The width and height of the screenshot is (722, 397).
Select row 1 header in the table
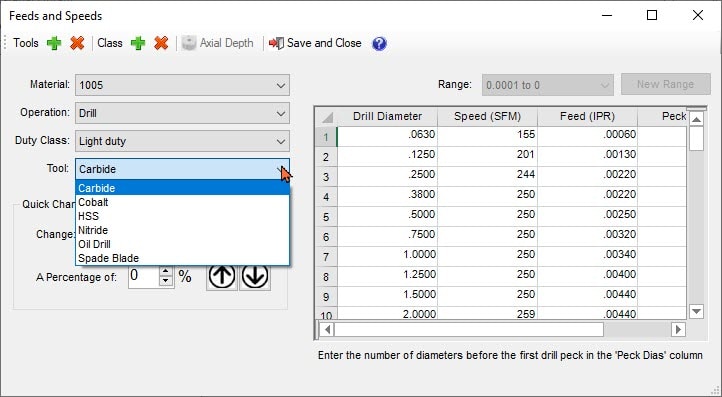click(x=326, y=137)
